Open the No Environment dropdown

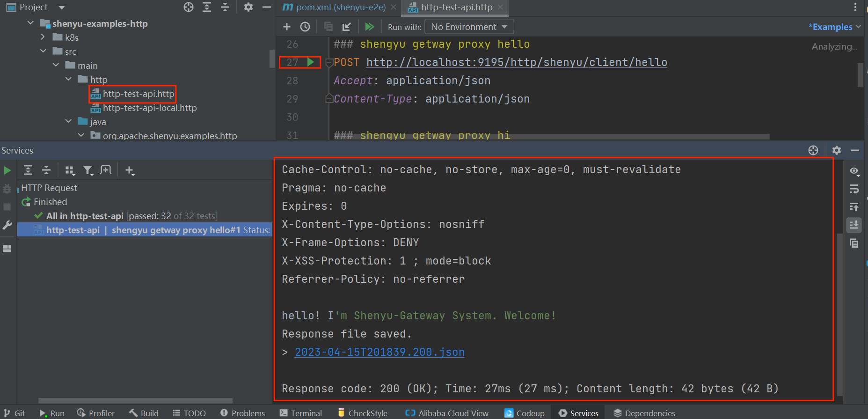point(469,27)
